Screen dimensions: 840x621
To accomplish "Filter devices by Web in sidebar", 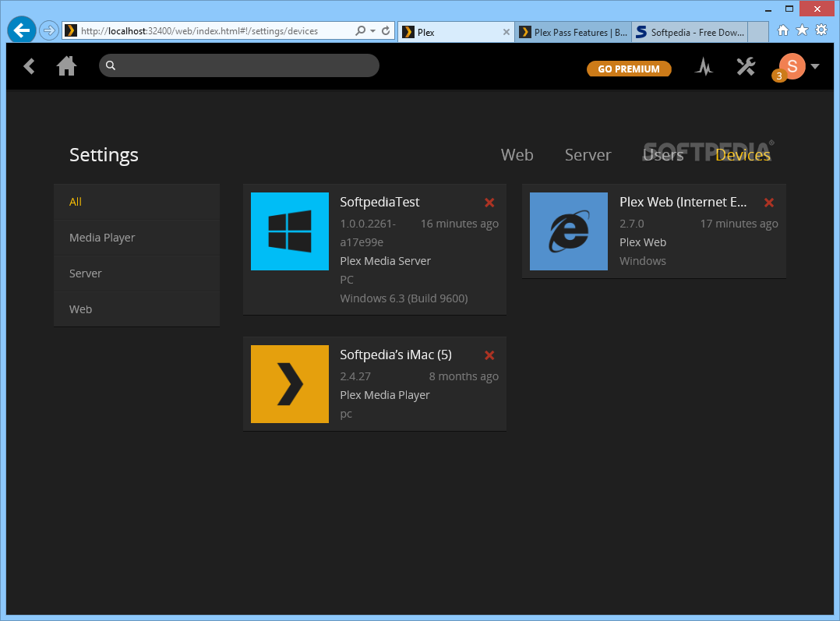I will 136,309.
